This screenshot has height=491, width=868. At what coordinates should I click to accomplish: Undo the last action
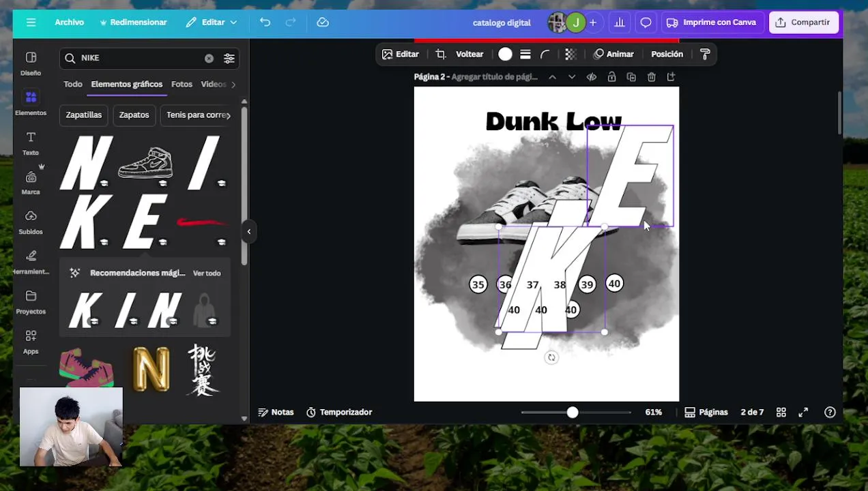265,23
